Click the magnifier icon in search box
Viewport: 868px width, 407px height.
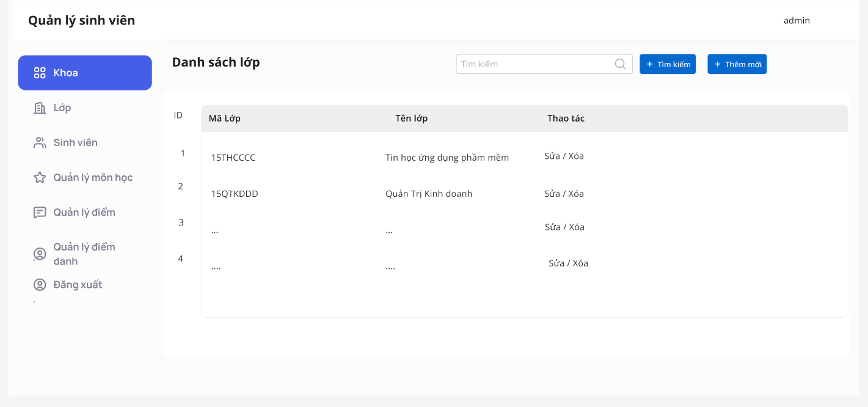[620, 64]
